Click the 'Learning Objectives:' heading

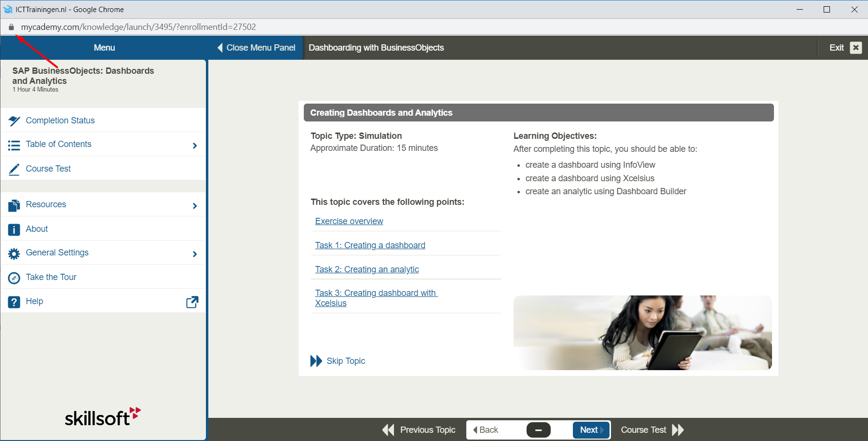[555, 136]
